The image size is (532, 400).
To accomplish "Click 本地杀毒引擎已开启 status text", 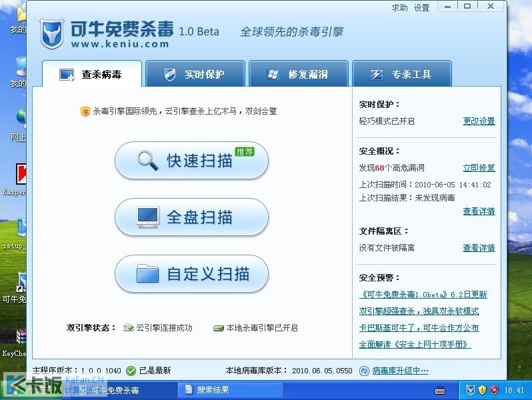I will click(262, 328).
